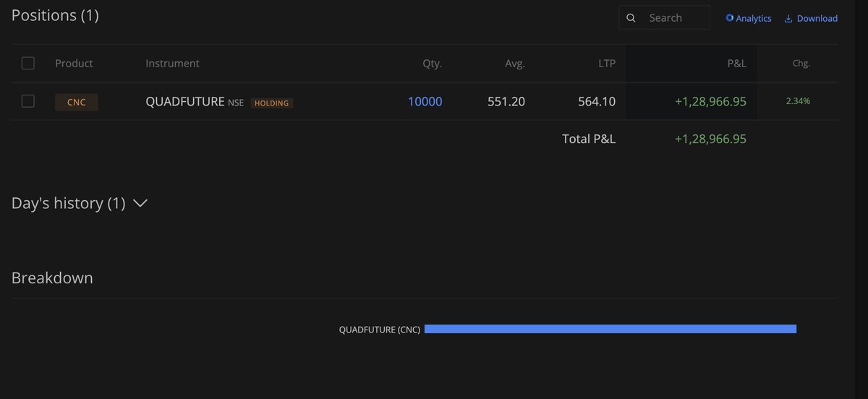Sort by the Qty. column header

pyautogui.click(x=433, y=64)
